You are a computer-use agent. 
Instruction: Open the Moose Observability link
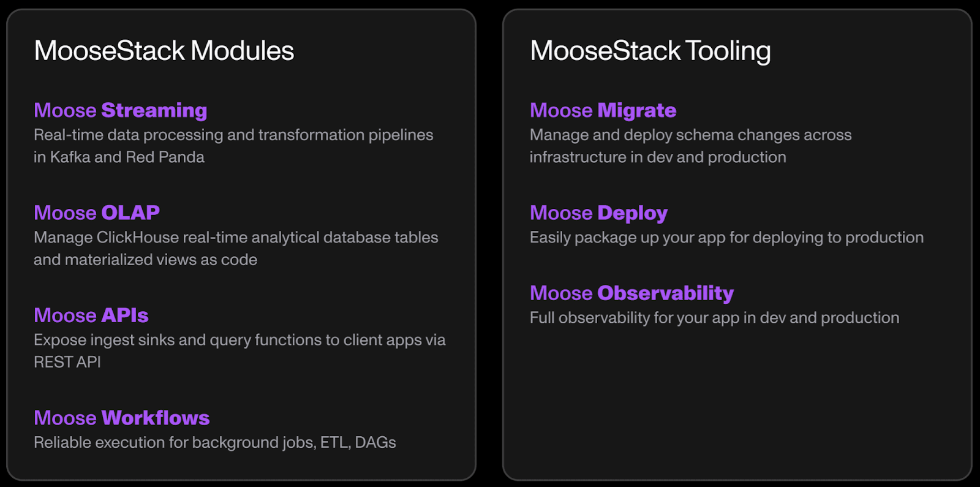point(631,293)
